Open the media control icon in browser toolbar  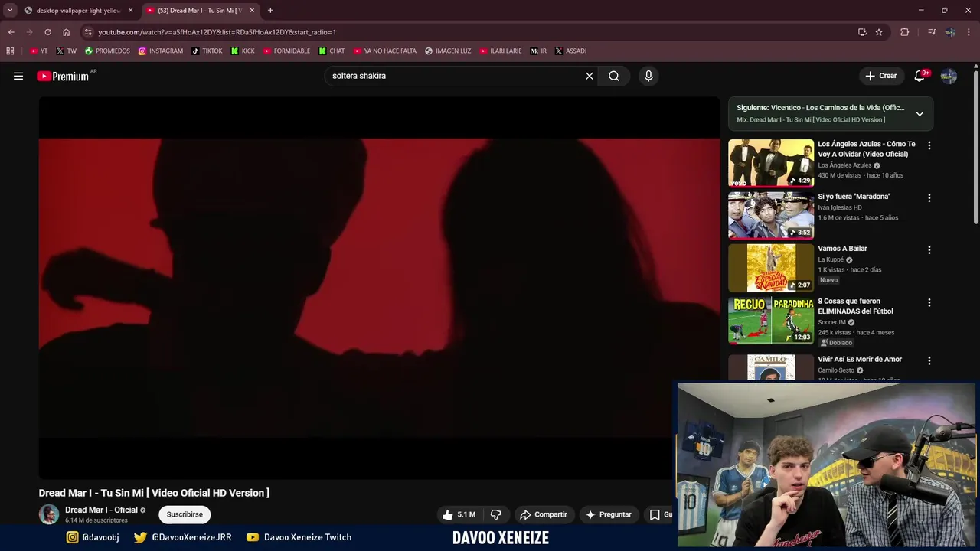(x=931, y=32)
